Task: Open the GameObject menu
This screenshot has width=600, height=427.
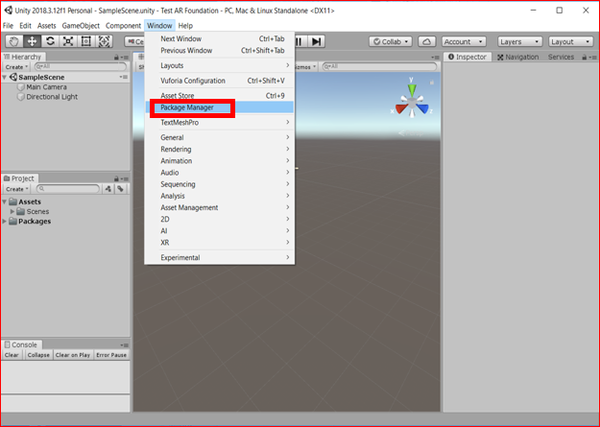Action: pyautogui.click(x=81, y=26)
